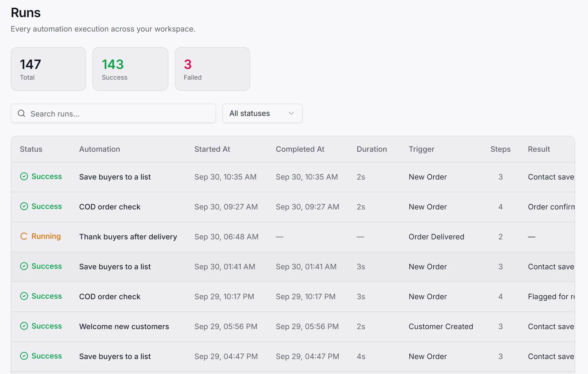
Task: Click success check icon for 09:27 AM run
Action: 24,207
